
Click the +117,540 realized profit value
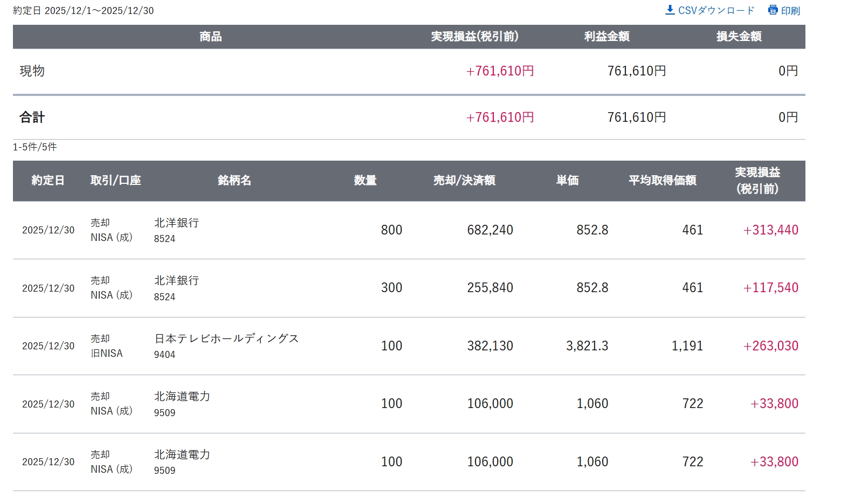click(770, 288)
